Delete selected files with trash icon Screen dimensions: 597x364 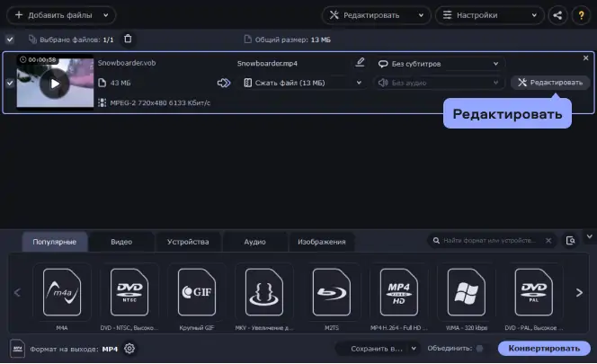[x=128, y=39]
